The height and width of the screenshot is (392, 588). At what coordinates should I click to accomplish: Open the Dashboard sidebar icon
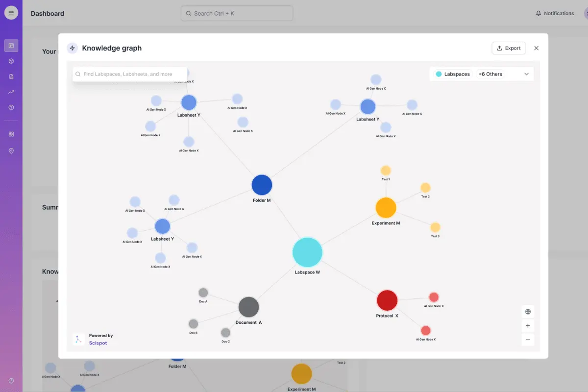click(x=11, y=46)
